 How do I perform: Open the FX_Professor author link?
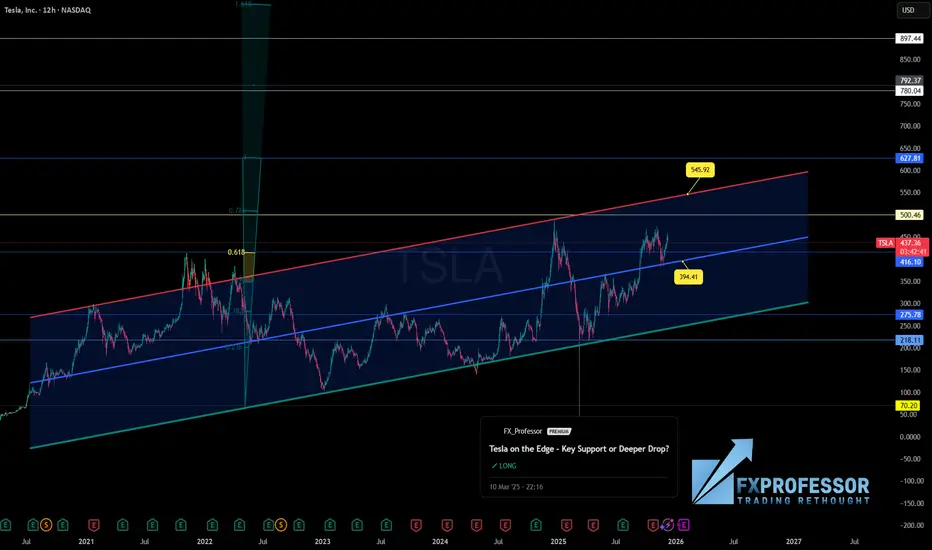coord(522,431)
